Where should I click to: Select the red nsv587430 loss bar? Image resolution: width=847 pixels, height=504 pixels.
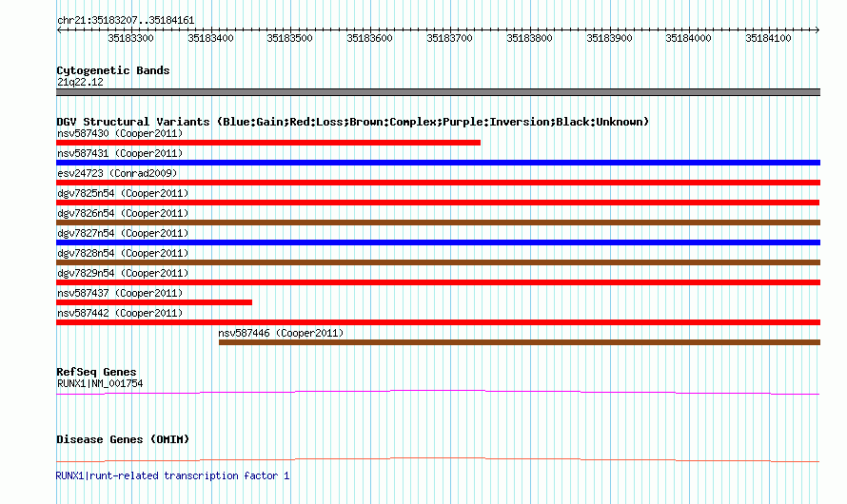[268, 143]
